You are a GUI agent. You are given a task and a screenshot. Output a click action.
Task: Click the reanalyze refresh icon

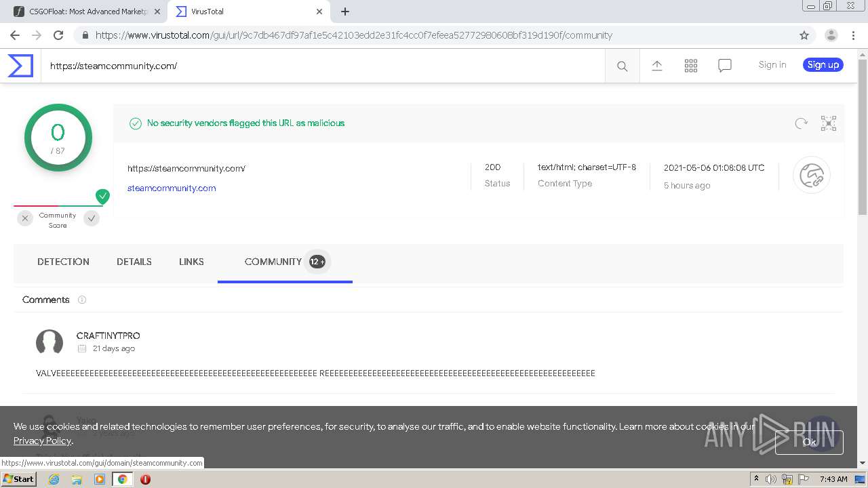[802, 123]
